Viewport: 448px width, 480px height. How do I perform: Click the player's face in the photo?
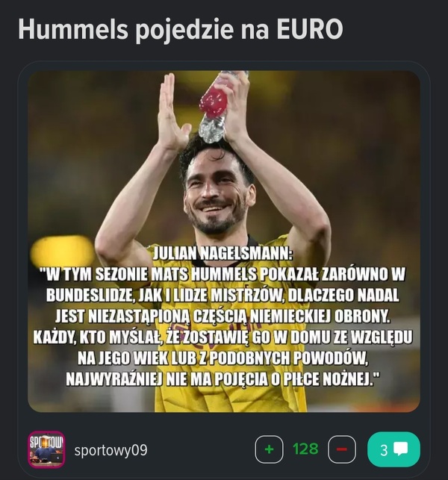pyautogui.click(x=218, y=196)
